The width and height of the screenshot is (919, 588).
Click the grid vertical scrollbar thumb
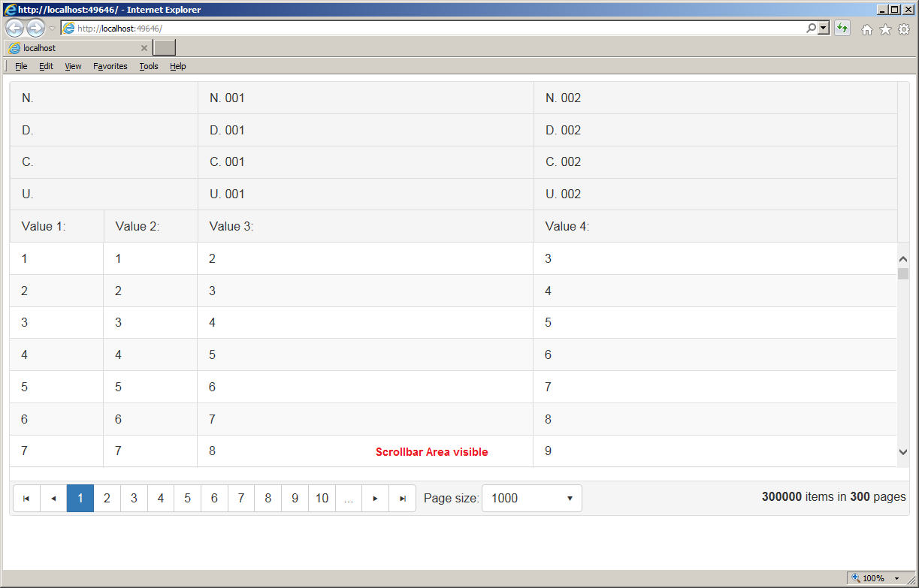click(903, 273)
